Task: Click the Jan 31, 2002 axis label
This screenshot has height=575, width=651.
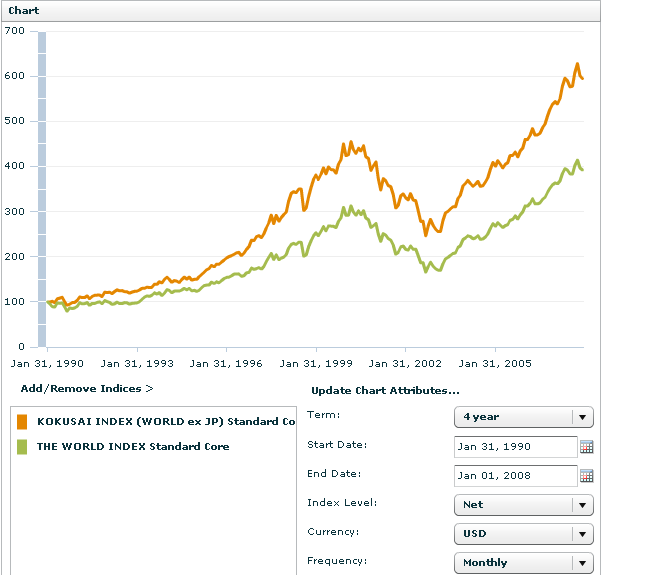Action: pos(405,364)
